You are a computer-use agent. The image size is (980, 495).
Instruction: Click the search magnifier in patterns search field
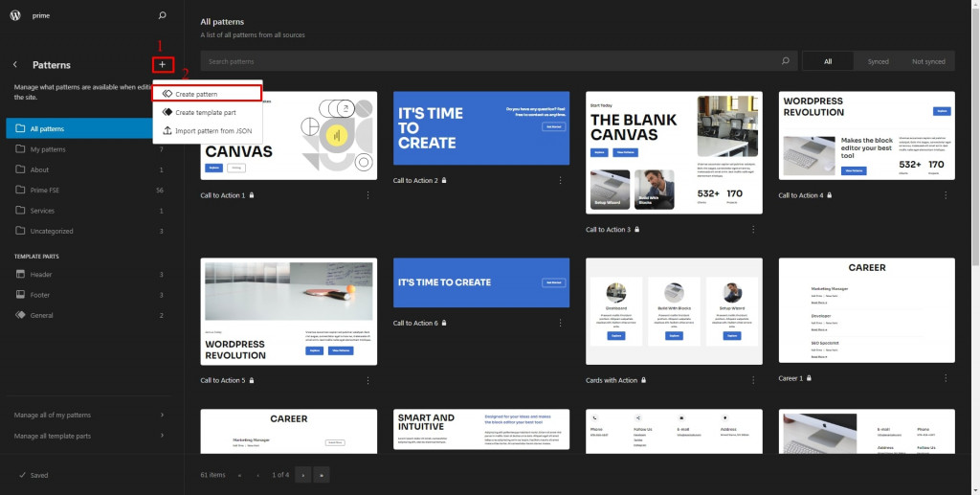786,61
